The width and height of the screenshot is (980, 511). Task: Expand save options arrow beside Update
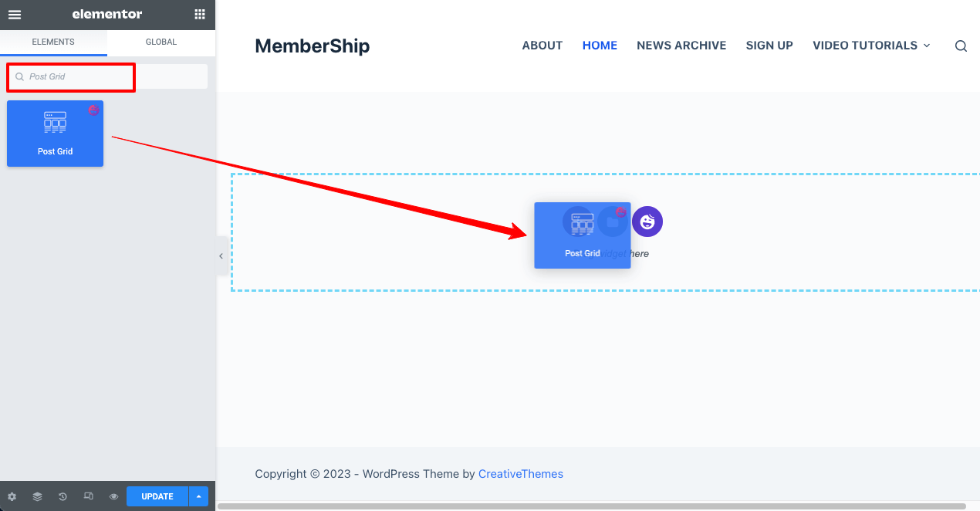click(x=198, y=496)
